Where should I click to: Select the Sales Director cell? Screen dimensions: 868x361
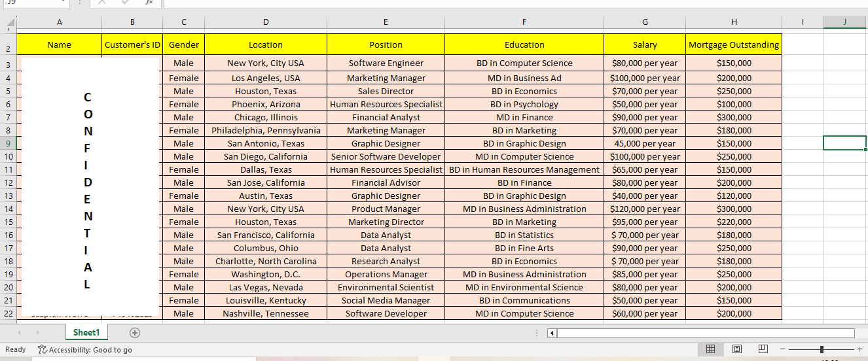coord(386,91)
